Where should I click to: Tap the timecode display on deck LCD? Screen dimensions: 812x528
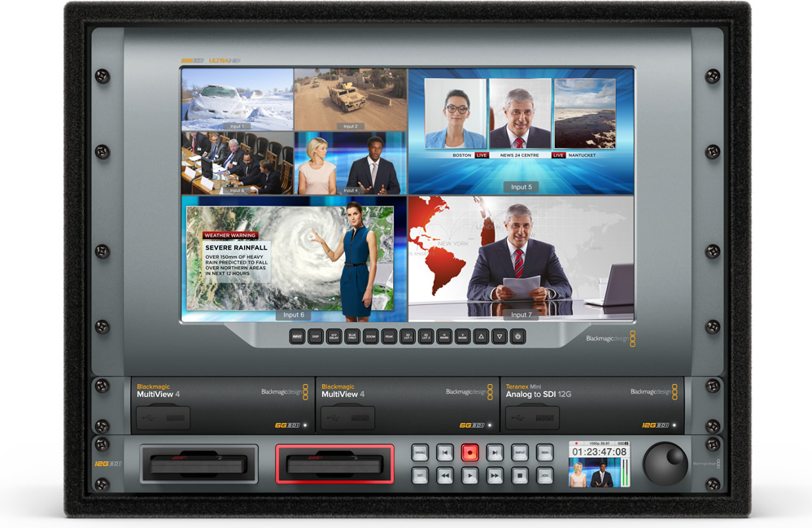[599, 452]
